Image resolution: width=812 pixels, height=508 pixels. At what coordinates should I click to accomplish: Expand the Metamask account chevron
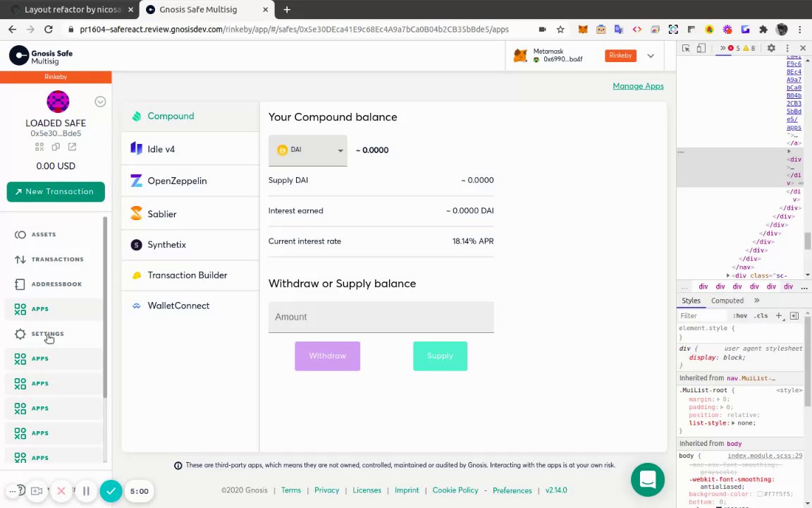pos(651,56)
